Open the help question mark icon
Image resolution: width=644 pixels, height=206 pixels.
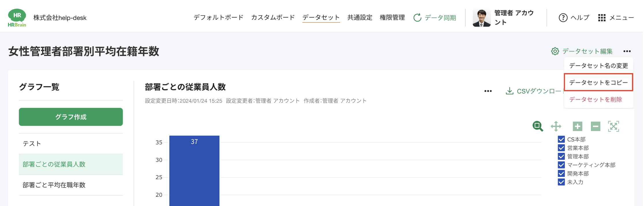point(563,18)
